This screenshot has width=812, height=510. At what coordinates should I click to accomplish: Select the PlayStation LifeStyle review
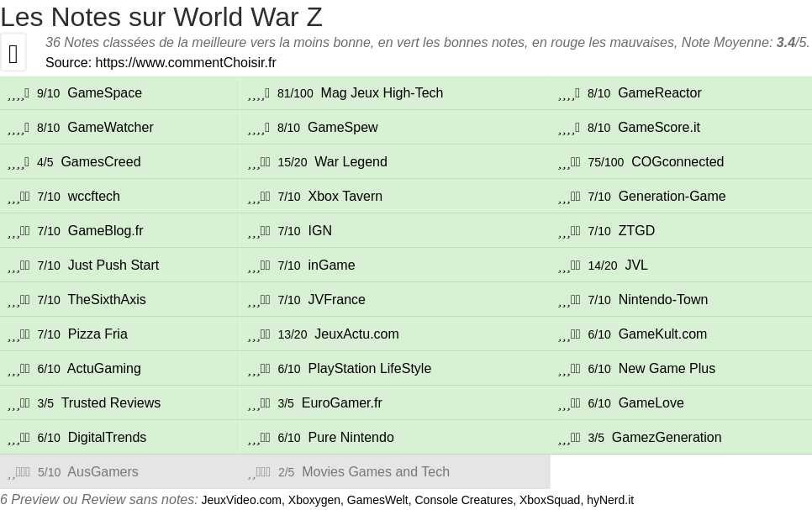(x=369, y=369)
